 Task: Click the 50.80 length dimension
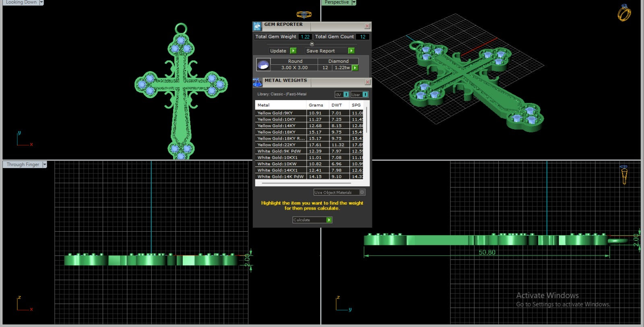pyautogui.click(x=487, y=253)
